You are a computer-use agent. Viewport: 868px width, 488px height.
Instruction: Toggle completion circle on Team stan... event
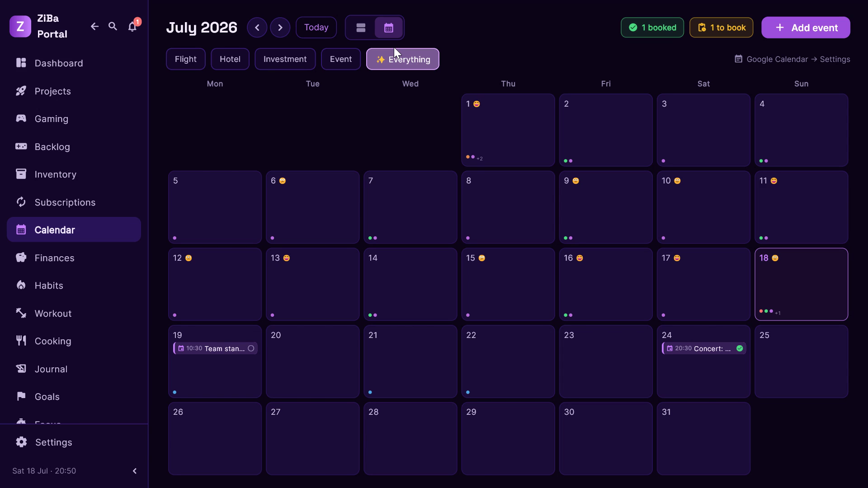pos(251,348)
